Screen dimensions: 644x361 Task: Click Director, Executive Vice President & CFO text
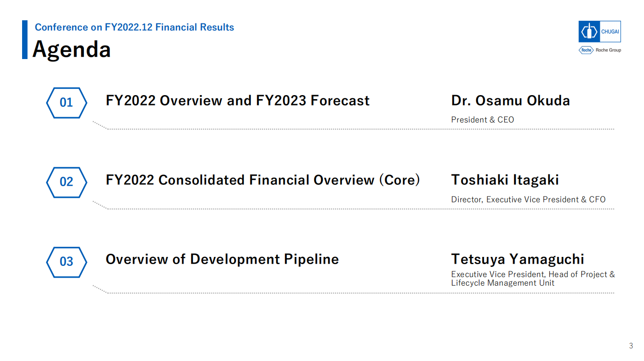(x=529, y=200)
